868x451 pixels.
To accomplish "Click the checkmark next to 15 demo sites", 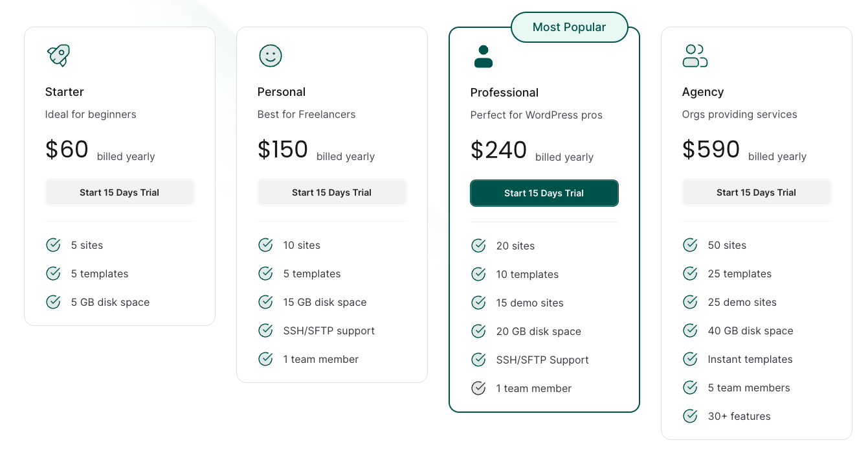I will [x=478, y=303].
